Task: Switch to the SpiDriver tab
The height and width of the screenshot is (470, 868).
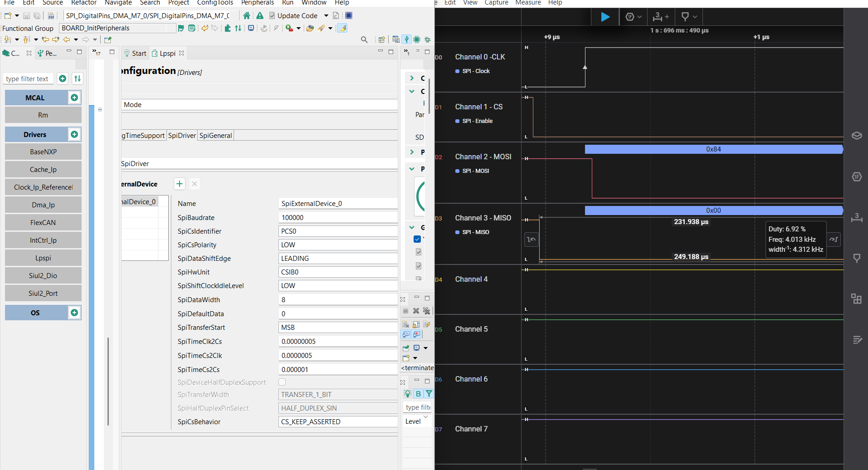Action: (x=182, y=135)
